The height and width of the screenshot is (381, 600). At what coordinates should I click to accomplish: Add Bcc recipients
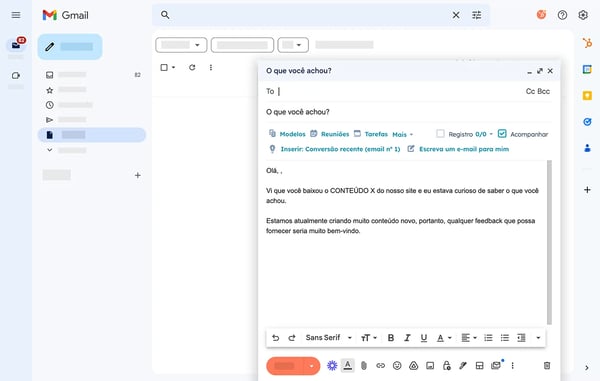point(543,91)
